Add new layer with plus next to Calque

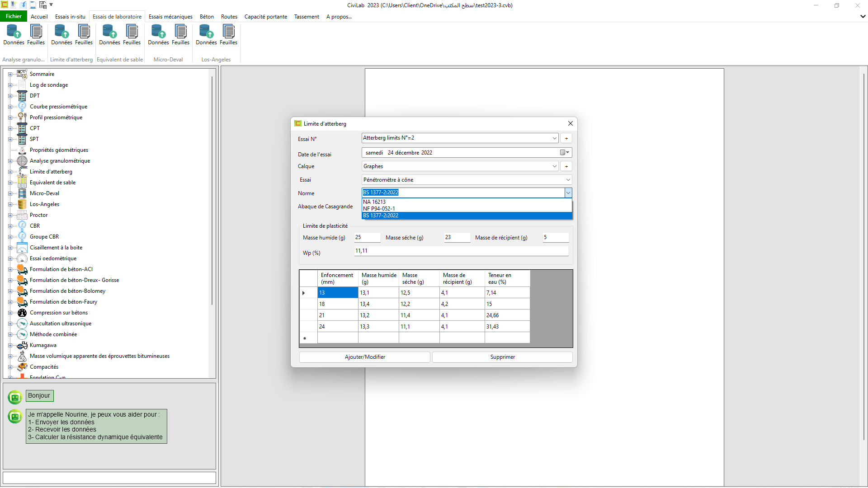566,166
